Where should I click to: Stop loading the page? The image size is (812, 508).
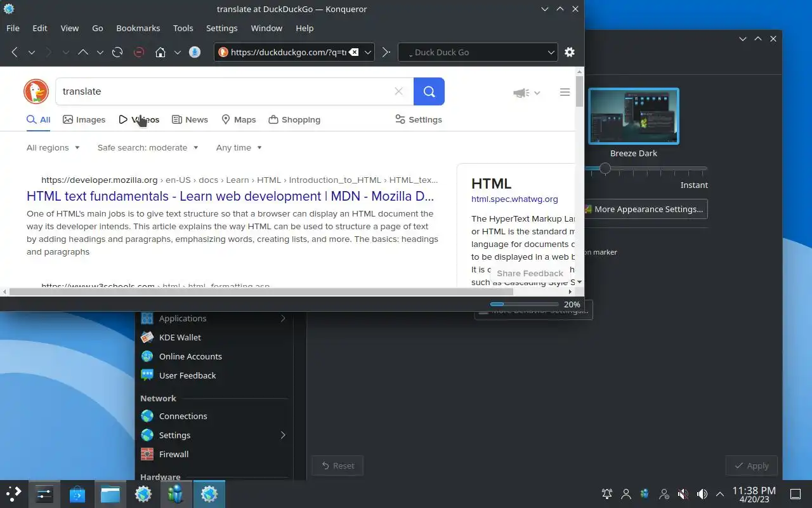pos(139,52)
